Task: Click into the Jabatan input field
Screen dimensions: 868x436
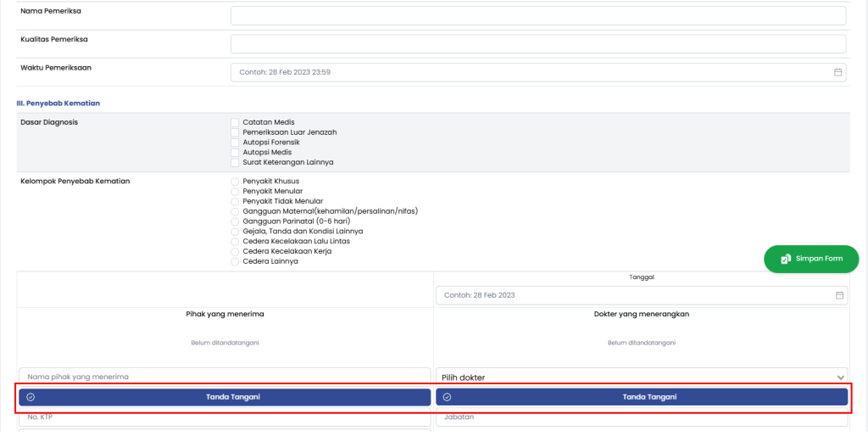Action: point(642,418)
